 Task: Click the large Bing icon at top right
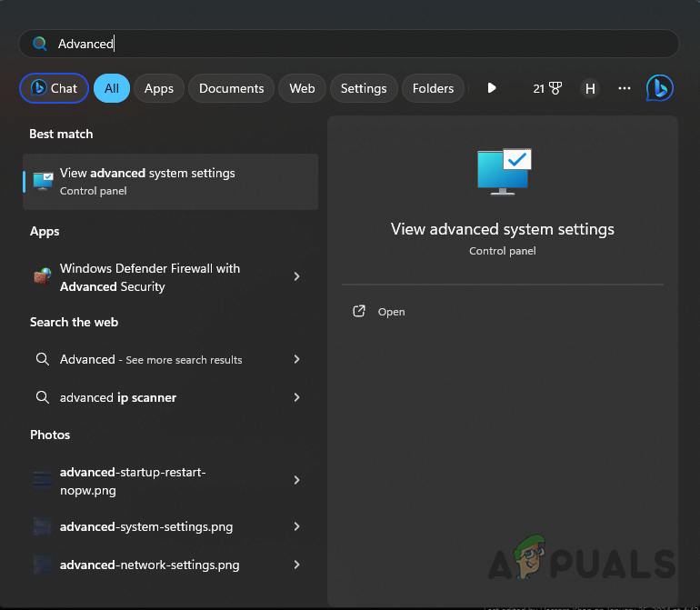659,88
